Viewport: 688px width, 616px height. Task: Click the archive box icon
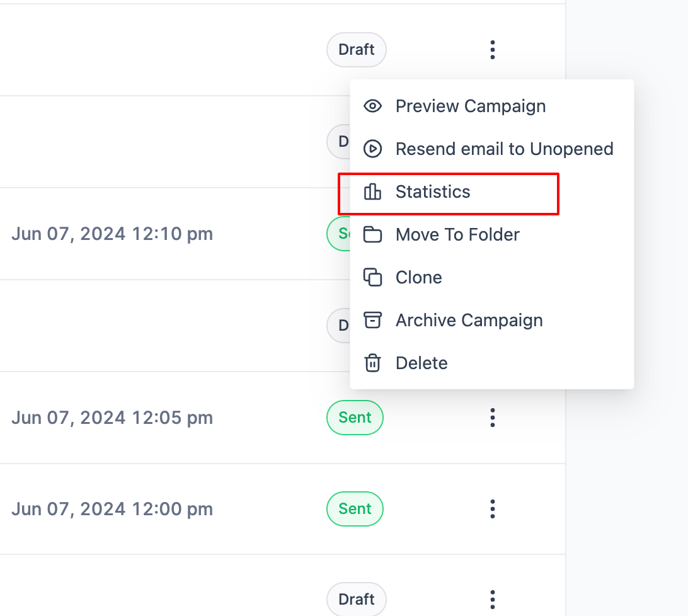point(373,320)
